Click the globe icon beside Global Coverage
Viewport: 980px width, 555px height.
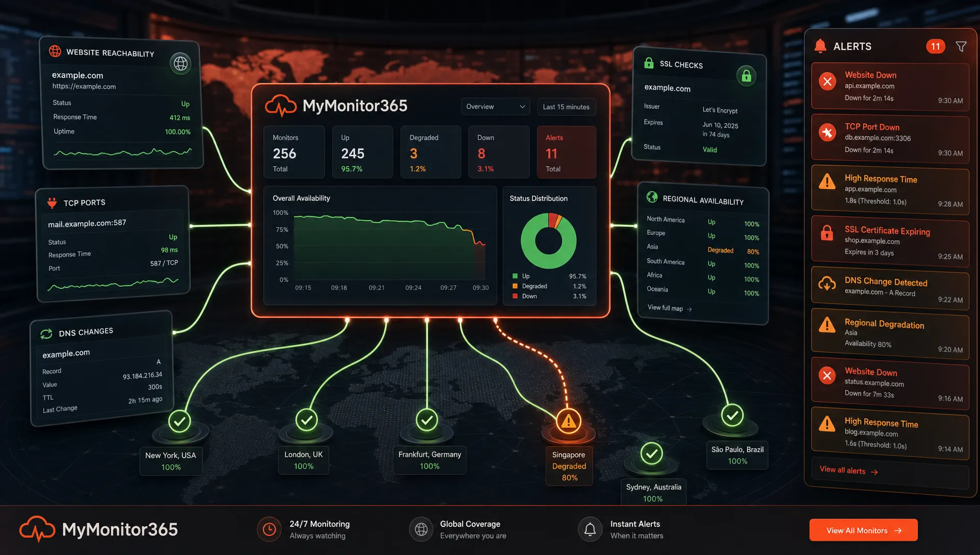(x=421, y=529)
